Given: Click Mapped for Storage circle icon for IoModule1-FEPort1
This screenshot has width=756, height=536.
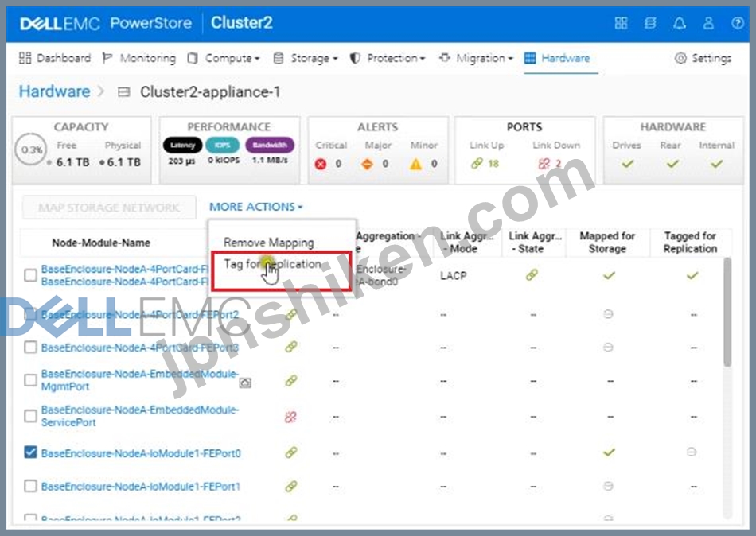Looking at the screenshot, I should pos(609,486).
